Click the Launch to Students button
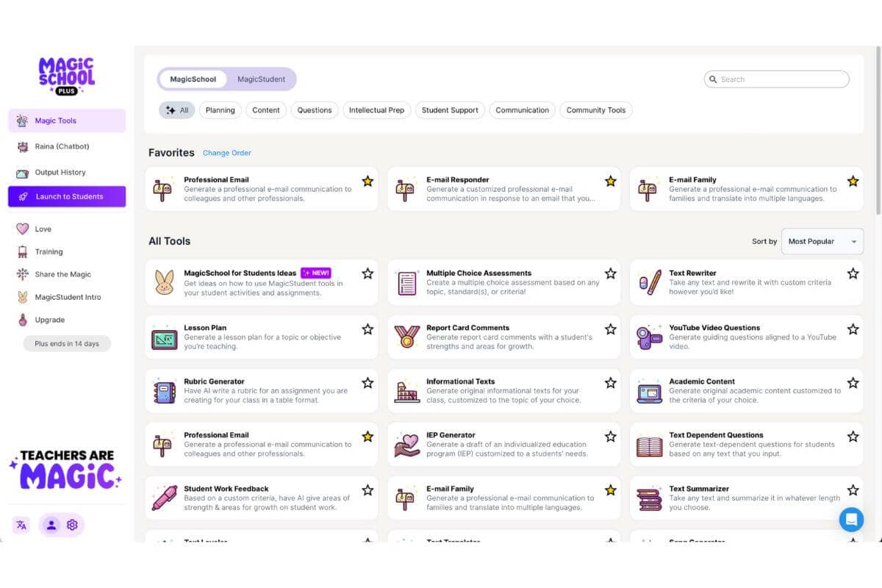Image resolution: width=882 pixels, height=588 pixels. tap(67, 197)
